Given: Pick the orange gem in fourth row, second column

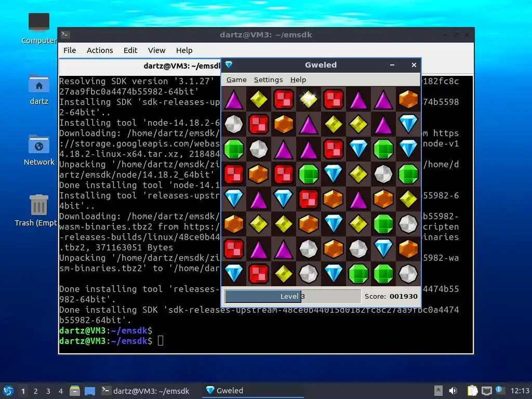Looking at the screenshot, I should coord(259,174).
